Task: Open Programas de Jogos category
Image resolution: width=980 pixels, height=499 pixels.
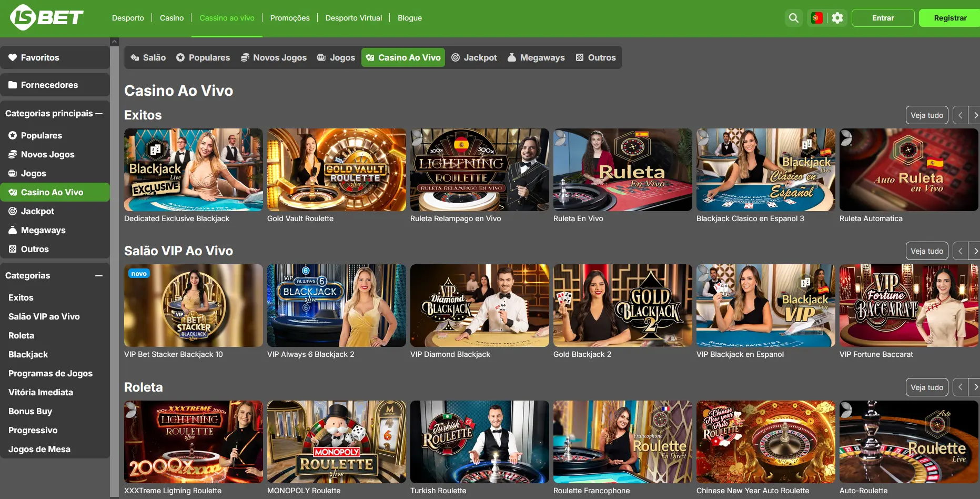Action: 50,373
